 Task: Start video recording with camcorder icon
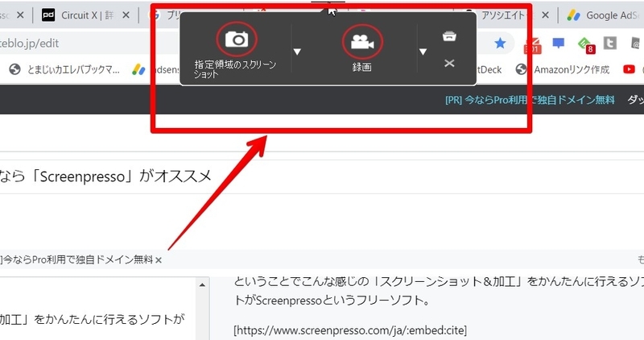[x=362, y=42]
